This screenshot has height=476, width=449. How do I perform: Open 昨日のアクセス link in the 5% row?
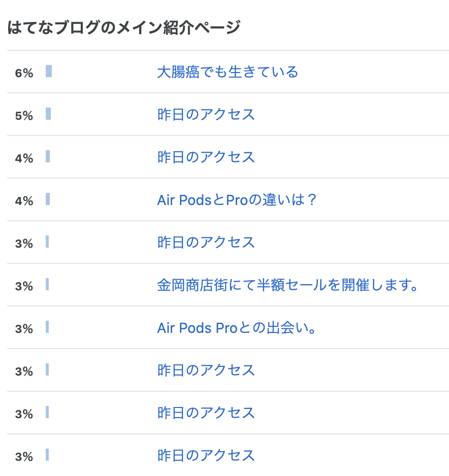pyautogui.click(x=206, y=115)
